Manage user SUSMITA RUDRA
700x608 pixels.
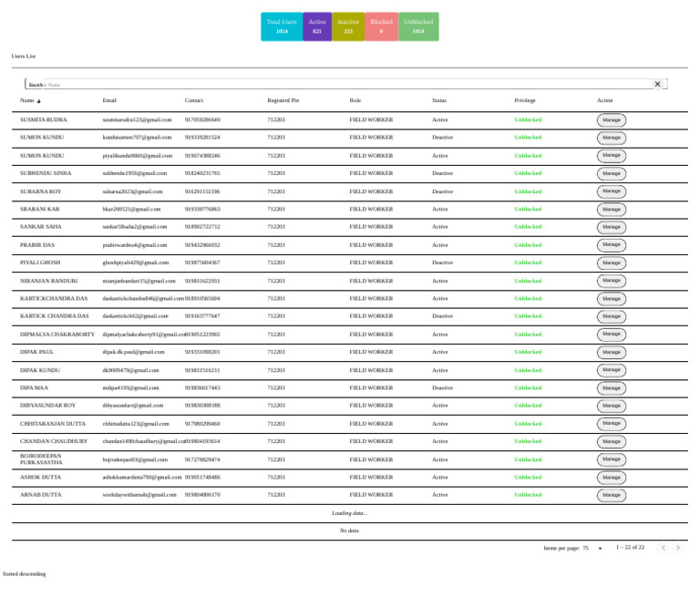click(612, 120)
